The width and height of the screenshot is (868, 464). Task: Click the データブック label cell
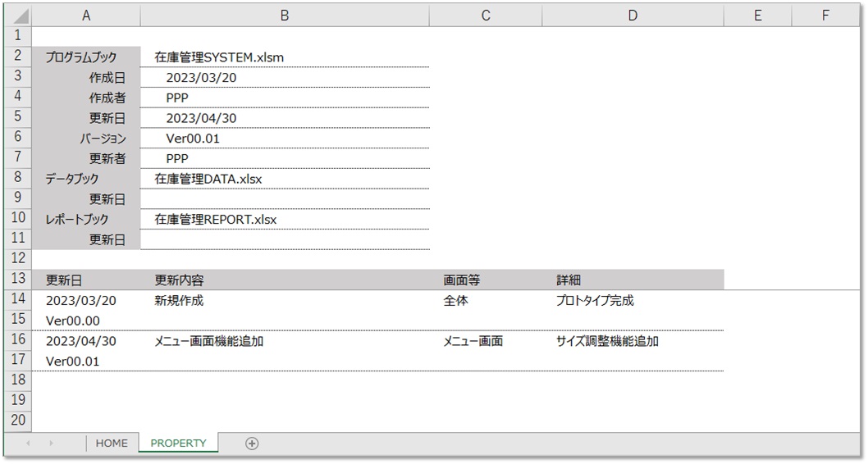tap(86, 179)
